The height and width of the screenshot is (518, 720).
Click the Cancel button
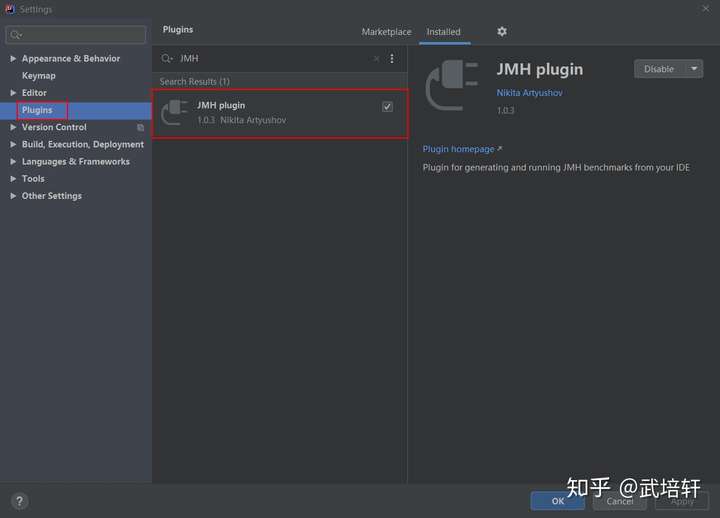(x=619, y=501)
